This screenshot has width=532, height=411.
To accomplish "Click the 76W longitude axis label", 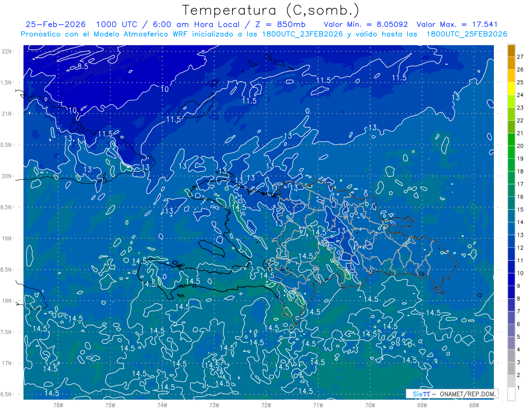I will coord(58,405).
